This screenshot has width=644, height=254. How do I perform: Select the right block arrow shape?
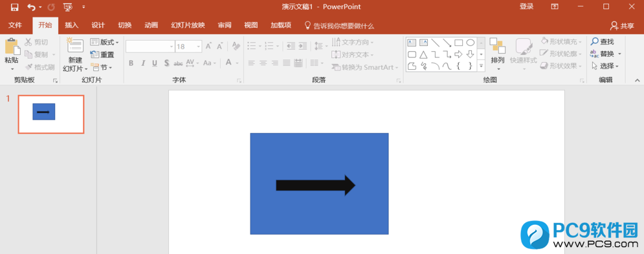coord(459,54)
